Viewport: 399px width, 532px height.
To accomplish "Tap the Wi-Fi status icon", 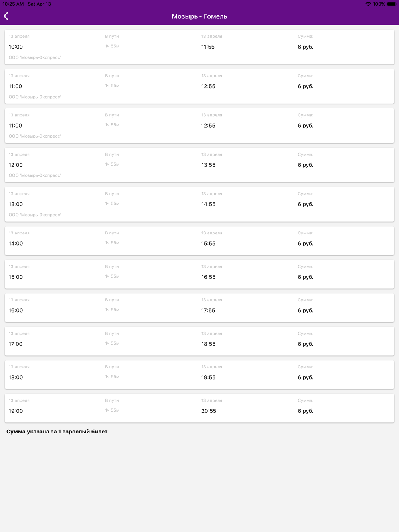I will pyautogui.click(x=368, y=4).
